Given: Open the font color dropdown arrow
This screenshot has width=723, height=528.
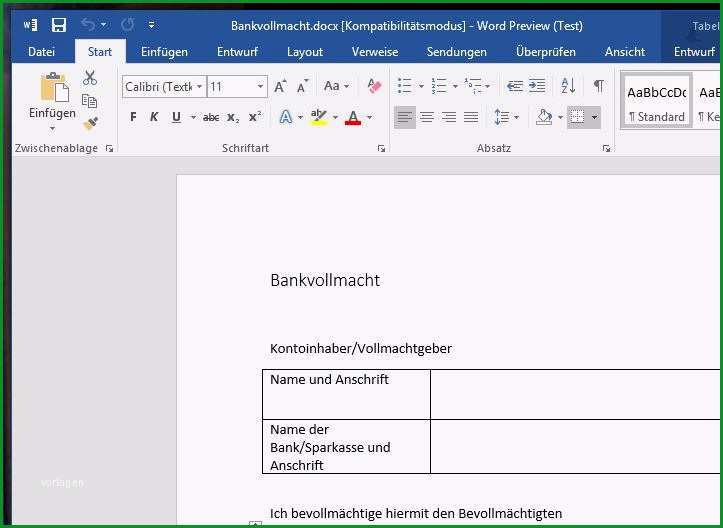Looking at the screenshot, I should (369, 118).
